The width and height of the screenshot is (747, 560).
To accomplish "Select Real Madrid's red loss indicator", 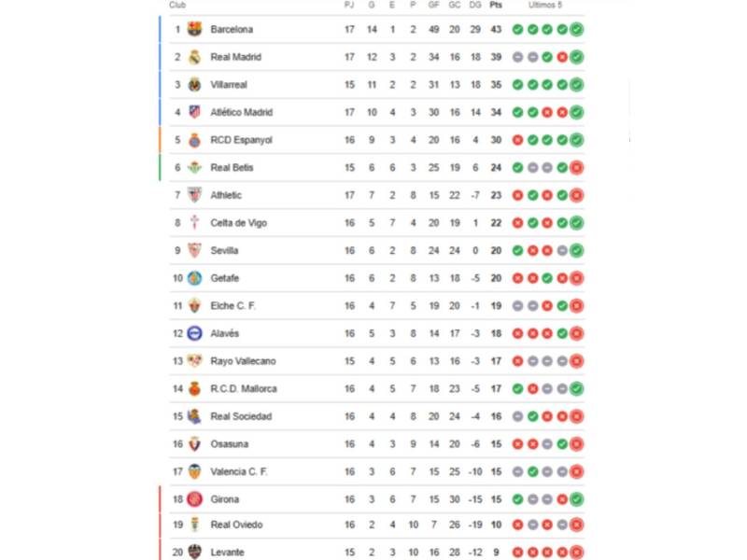I will point(563,57).
